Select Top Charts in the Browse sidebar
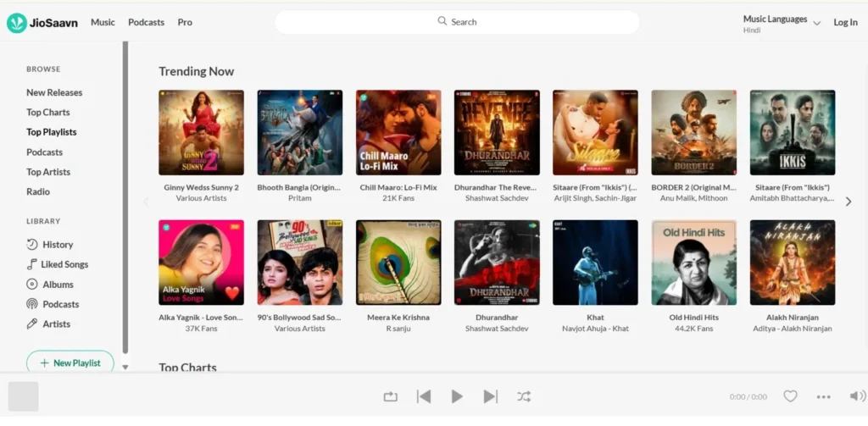Image resolution: width=868 pixels, height=426 pixels. (x=48, y=113)
